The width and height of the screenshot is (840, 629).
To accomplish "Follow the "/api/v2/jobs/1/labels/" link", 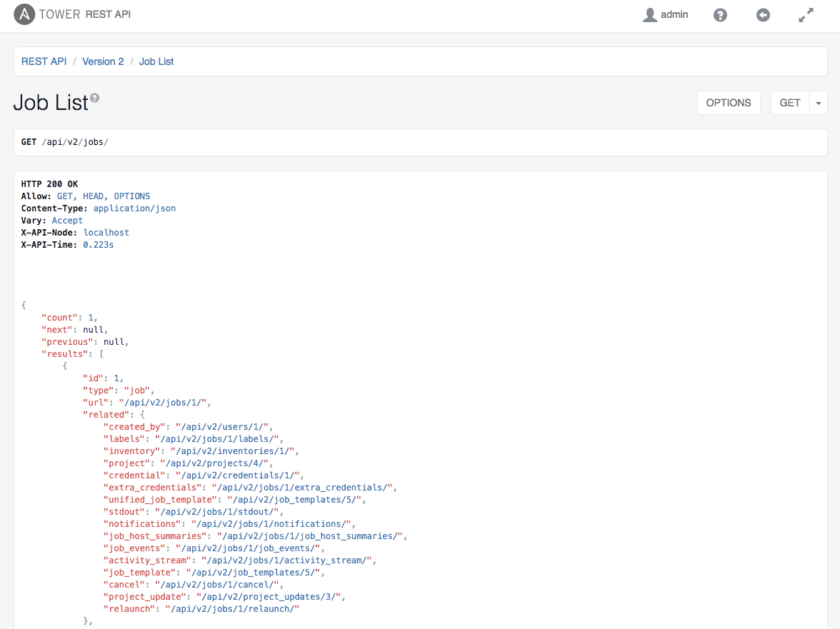I will (x=216, y=439).
